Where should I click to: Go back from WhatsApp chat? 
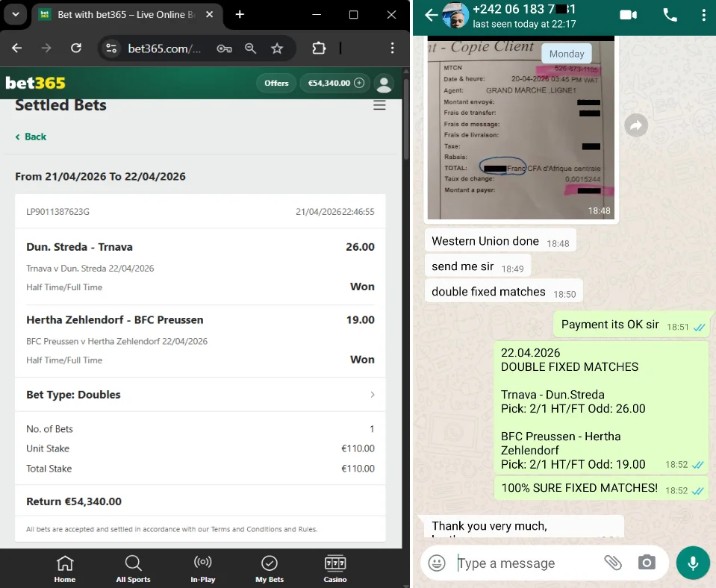[x=431, y=16]
